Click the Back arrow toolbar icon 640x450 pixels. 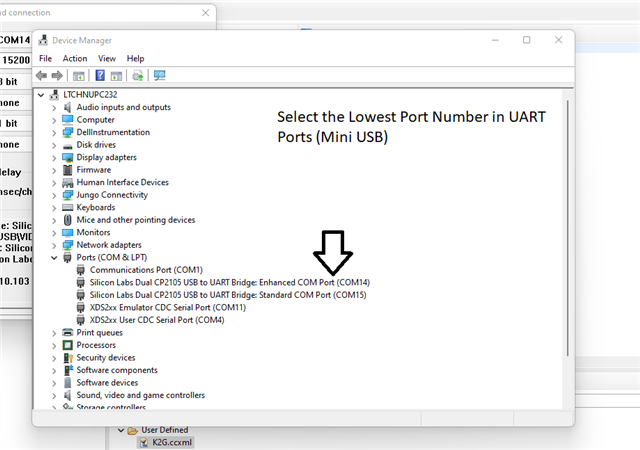point(41,76)
